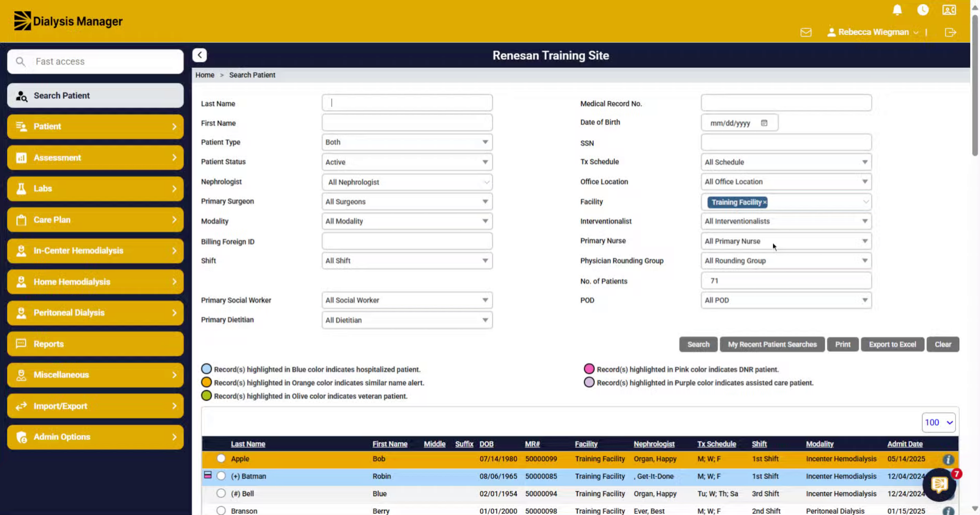Open the contact card icon in header
This screenshot has height=515, width=980.
[x=949, y=10]
